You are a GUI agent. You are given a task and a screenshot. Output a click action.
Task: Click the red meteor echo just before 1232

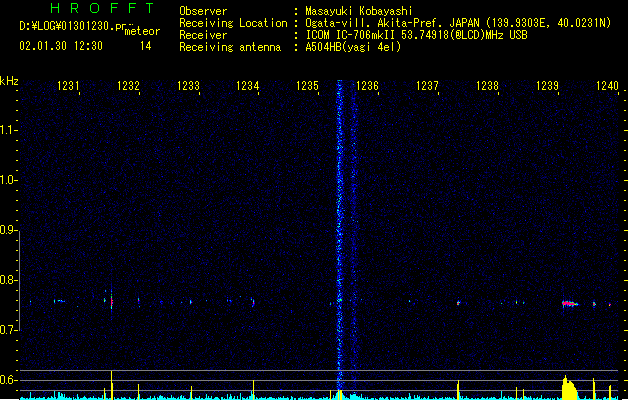point(112,302)
